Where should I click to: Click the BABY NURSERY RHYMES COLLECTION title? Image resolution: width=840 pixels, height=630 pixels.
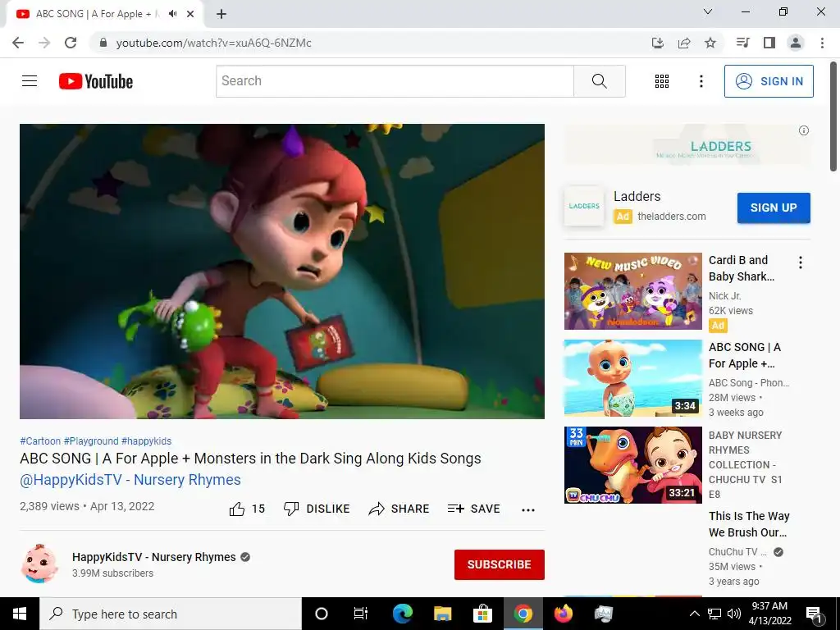pyautogui.click(x=745, y=464)
